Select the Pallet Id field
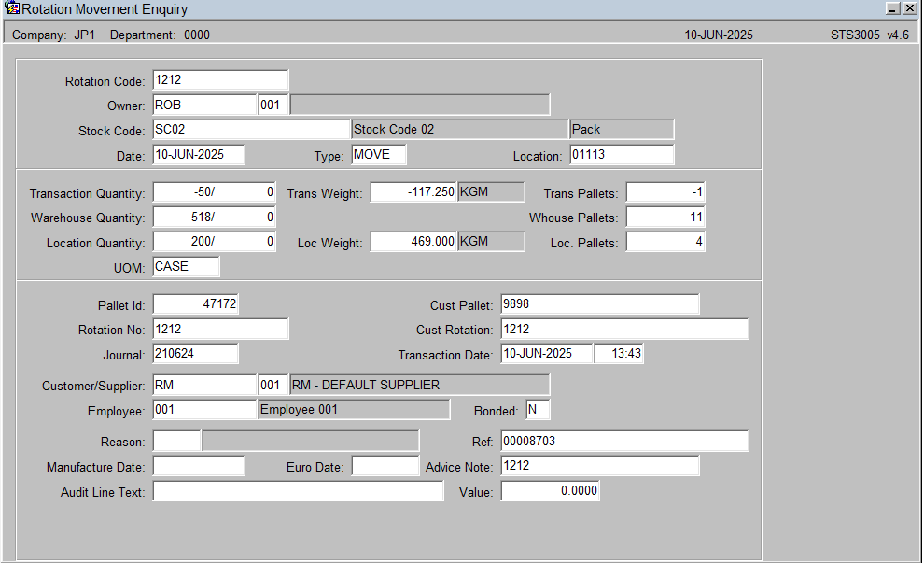The width and height of the screenshot is (924, 563). click(x=196, y=304)
